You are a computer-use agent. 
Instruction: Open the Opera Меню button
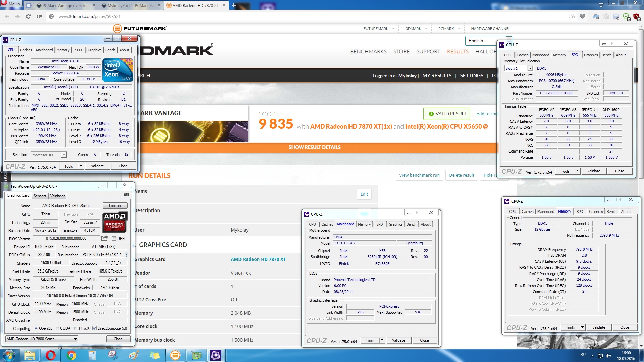point(11,4)
